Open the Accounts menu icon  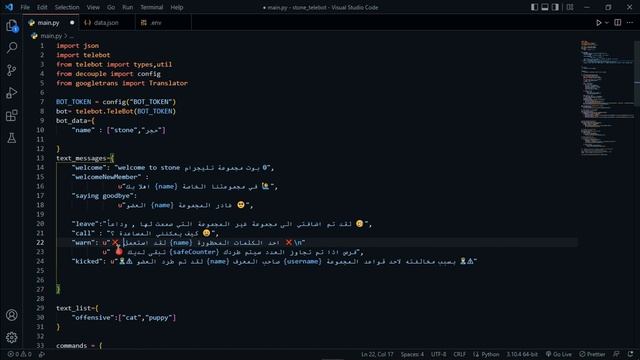[x=11, y=315]
